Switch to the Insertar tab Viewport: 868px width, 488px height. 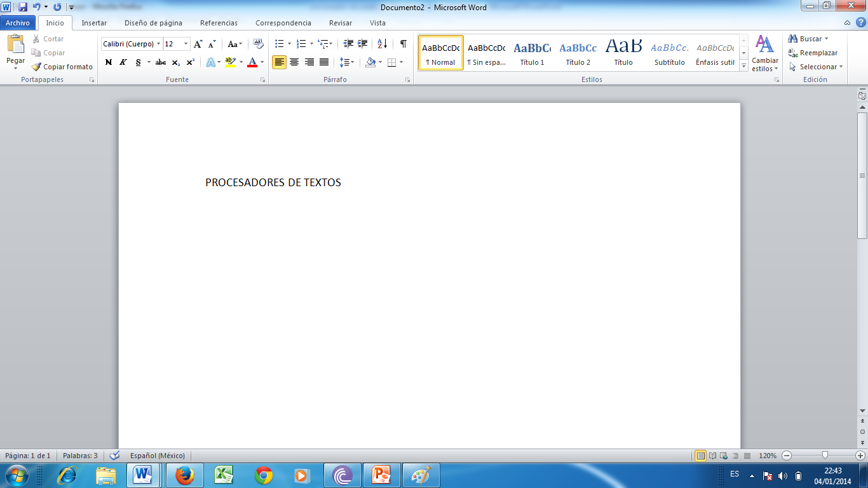point(94,23)
